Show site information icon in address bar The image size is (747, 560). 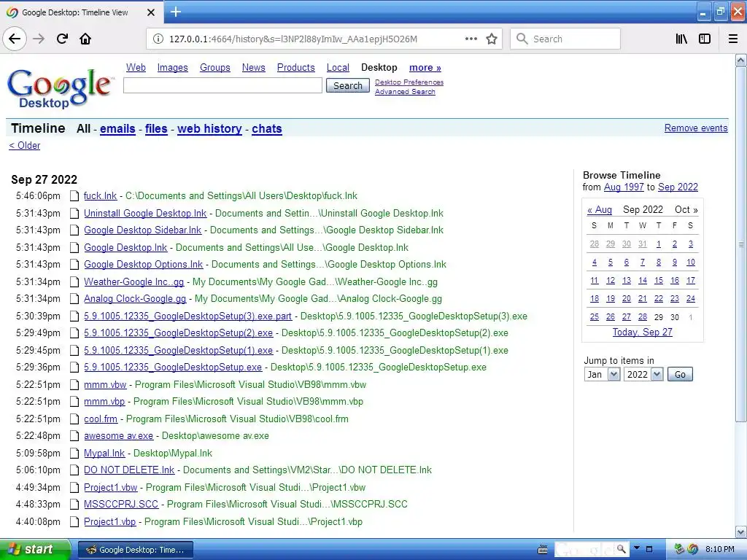click(x=158, y=39)
